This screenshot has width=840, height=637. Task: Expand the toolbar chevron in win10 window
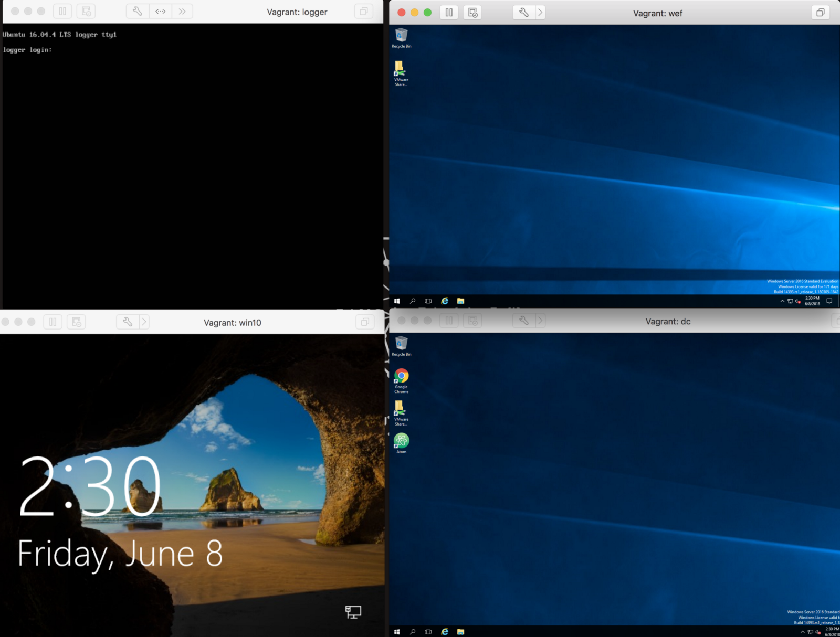pyautogui.click(x=144, y=322)
